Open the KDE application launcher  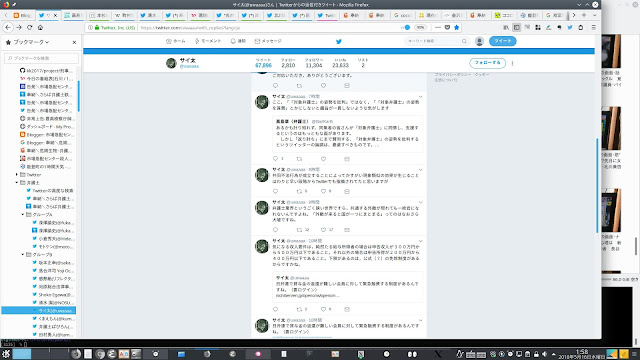tap(6, 354)
